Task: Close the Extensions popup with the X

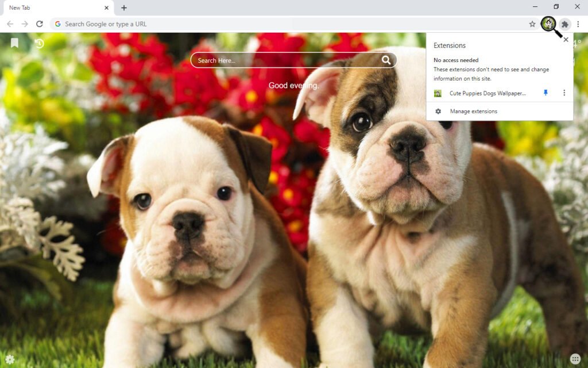Action: click(x=566, y=39)
